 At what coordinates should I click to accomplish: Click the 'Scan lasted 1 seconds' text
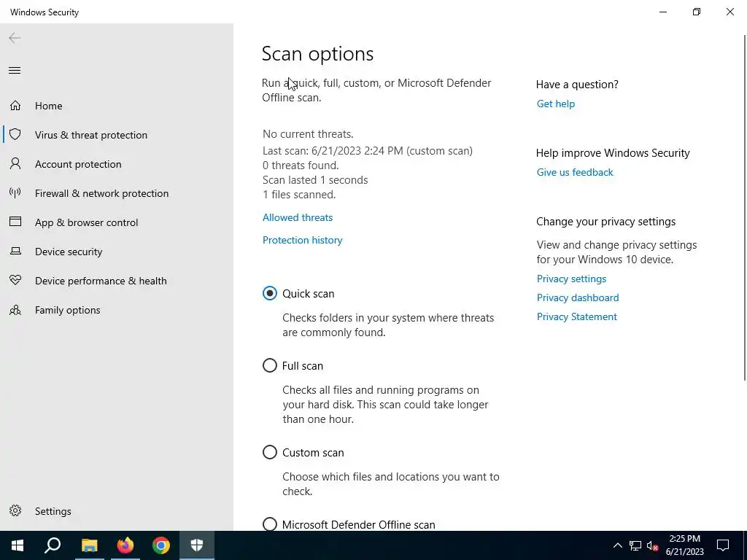point(315,180)
